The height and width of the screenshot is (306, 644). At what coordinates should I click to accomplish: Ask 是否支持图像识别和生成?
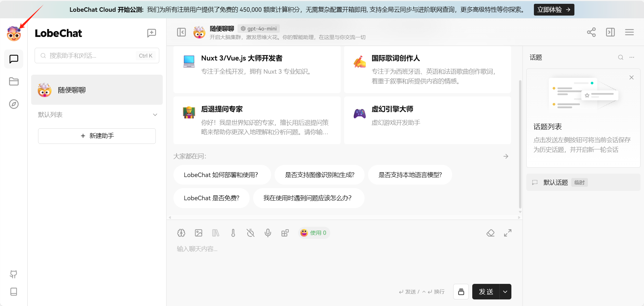point(320,175)
